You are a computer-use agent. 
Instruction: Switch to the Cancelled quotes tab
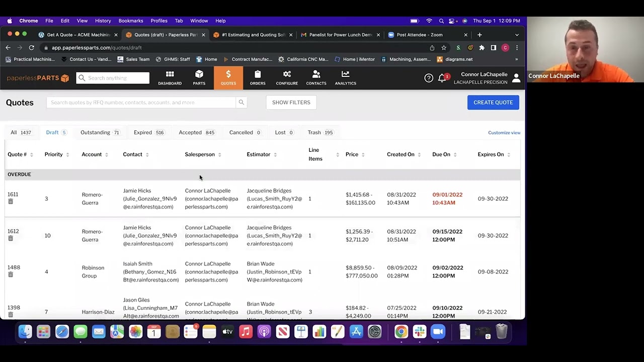click(245, 133)
